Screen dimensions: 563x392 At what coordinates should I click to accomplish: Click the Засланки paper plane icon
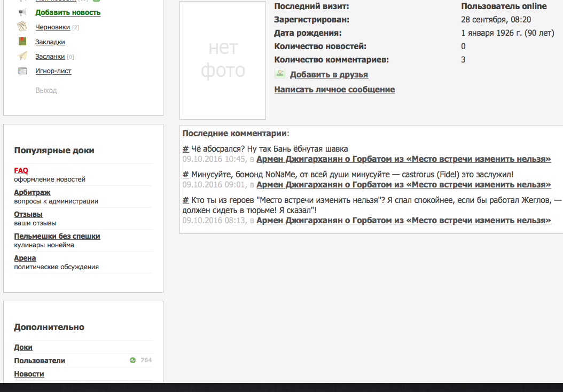tap(22, 56)
